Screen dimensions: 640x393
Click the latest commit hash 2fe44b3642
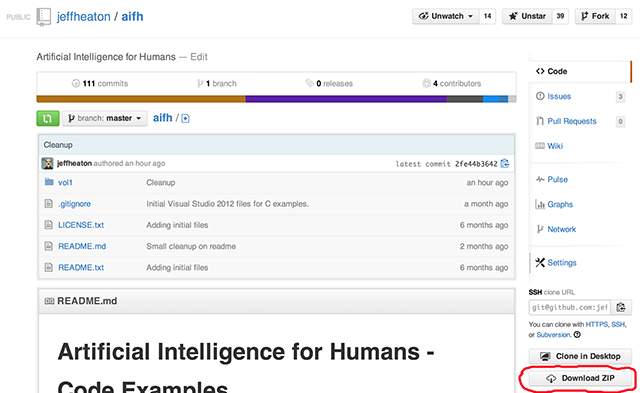pyautogui.click(x=476, y=164)
